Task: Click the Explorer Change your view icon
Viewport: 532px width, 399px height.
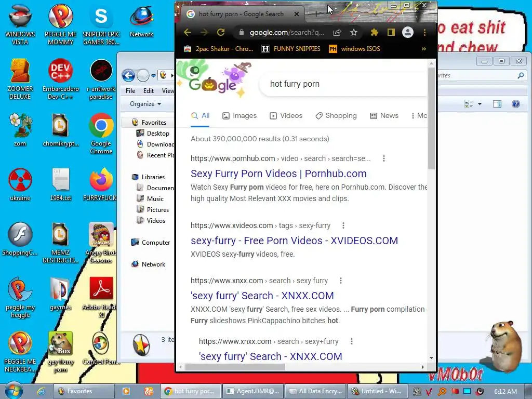Action: pyautogui.click(x=469, y=104)
